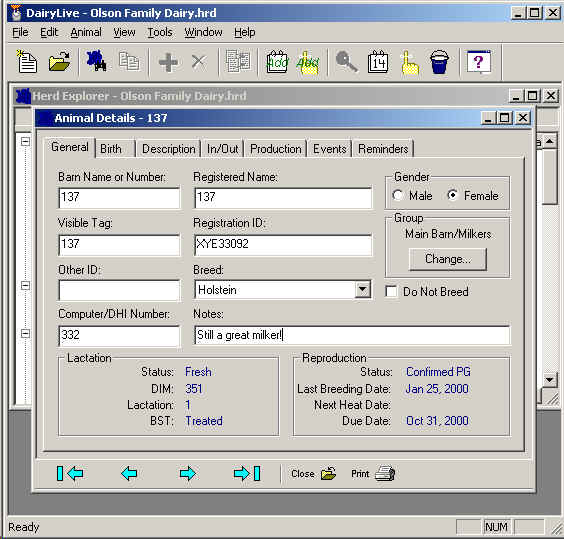Collapse the middle tree node in Herd Explorer
The image size is (564, 539).
[25, 285]
